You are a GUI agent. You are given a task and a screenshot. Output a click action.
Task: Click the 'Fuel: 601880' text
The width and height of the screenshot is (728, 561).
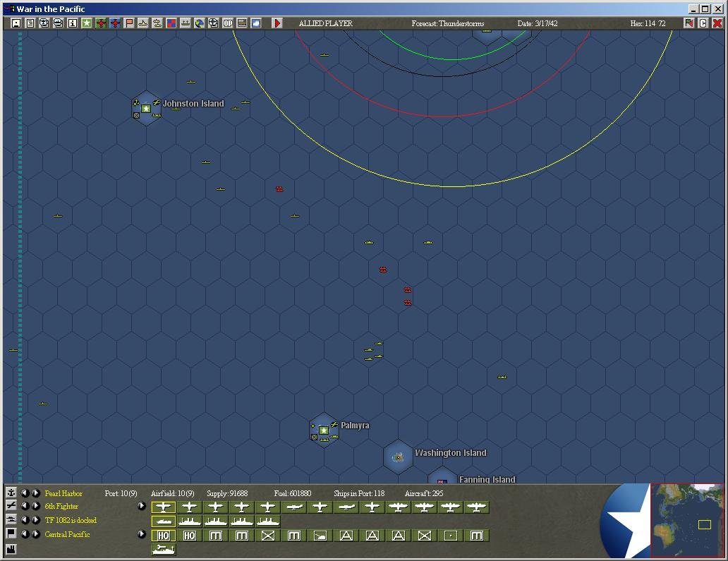click(293, 493)
